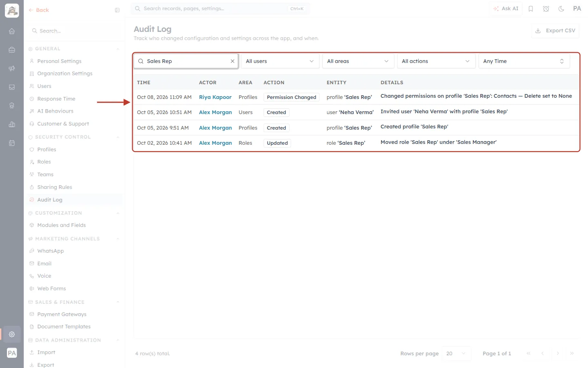This screenshot has width=588, height=368.
Task: Open Organization Settings in sidebar
Action: (x=65, y=74)
